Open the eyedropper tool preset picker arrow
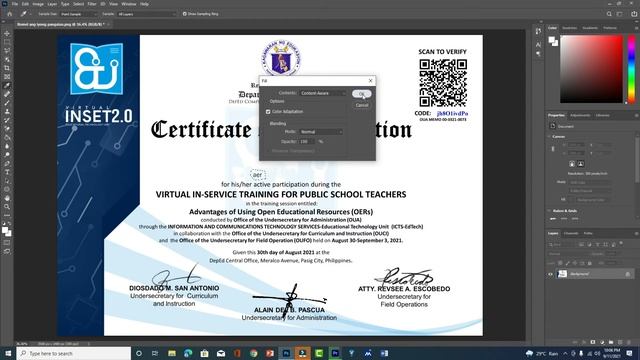Image resolution: width=640 pixels, height=360 pixels. (x=30, y=14)
